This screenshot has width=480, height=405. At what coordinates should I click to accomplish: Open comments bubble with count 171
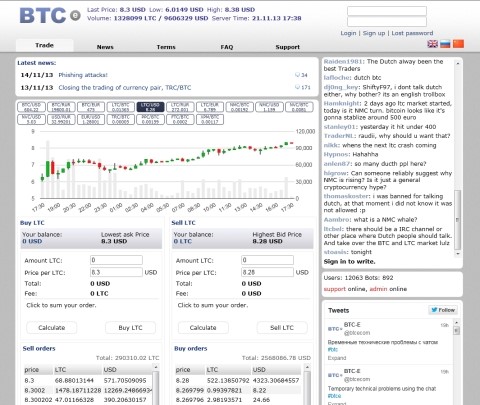tap(303, 87)
